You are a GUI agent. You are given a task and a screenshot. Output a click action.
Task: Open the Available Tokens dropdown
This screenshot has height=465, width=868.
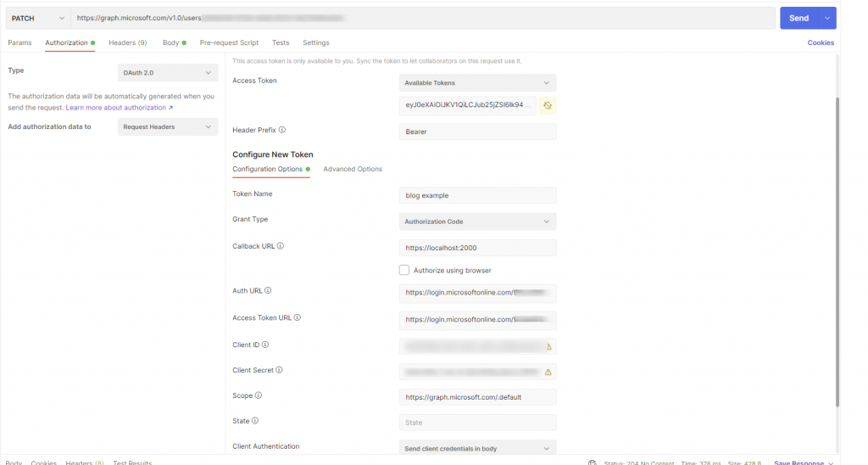pyautogui.click(x=478, y=83)
